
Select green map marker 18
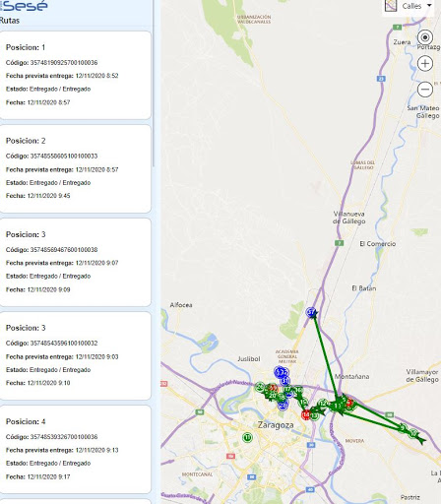(282, 398)
